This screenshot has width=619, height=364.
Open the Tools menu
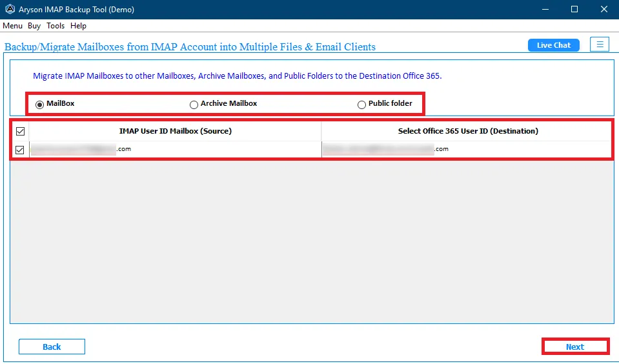56,26
